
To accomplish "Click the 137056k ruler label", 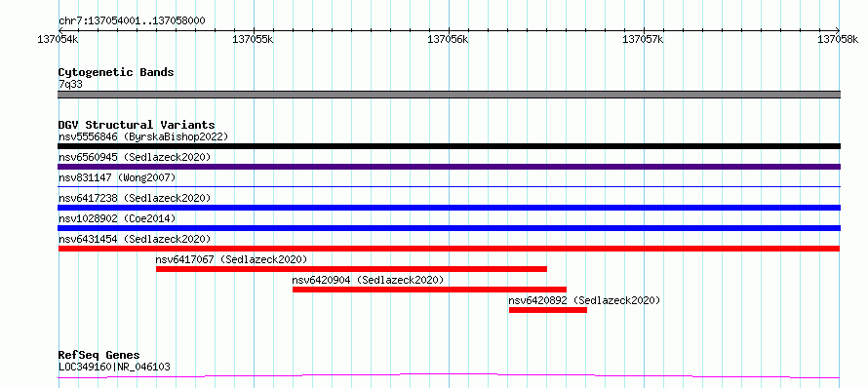I will [449, 39].
